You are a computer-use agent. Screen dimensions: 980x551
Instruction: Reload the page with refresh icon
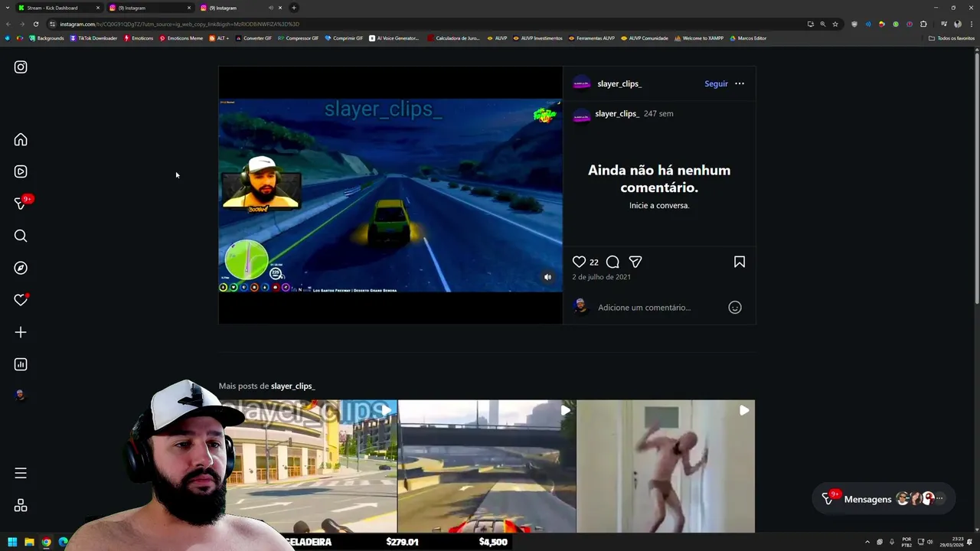(x=36, y=24)
